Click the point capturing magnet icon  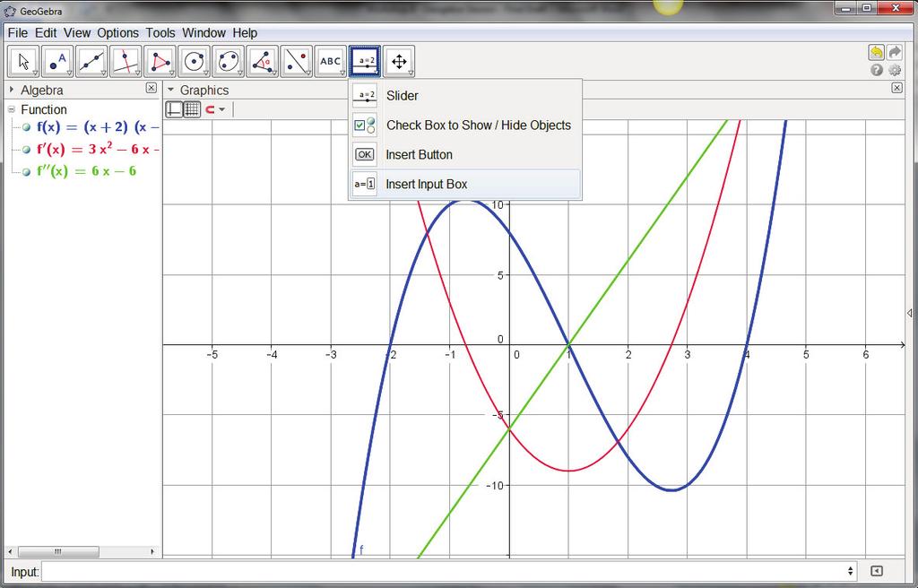210,109
